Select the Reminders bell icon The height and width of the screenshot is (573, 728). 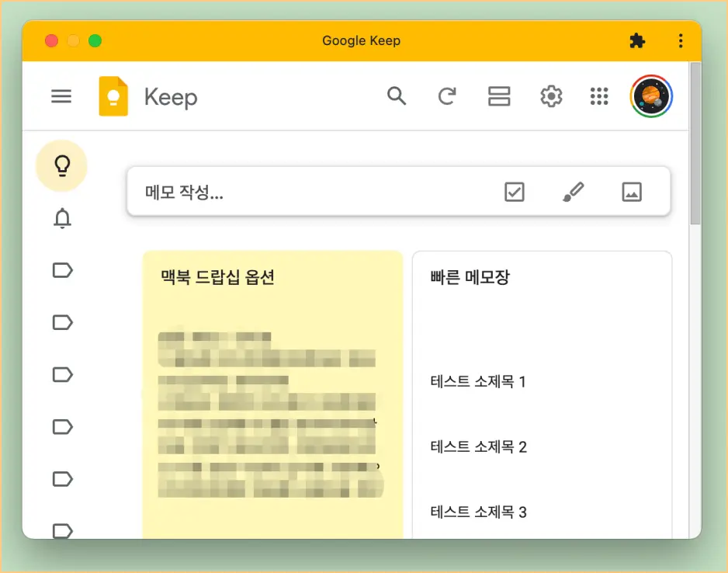point(61,218)
